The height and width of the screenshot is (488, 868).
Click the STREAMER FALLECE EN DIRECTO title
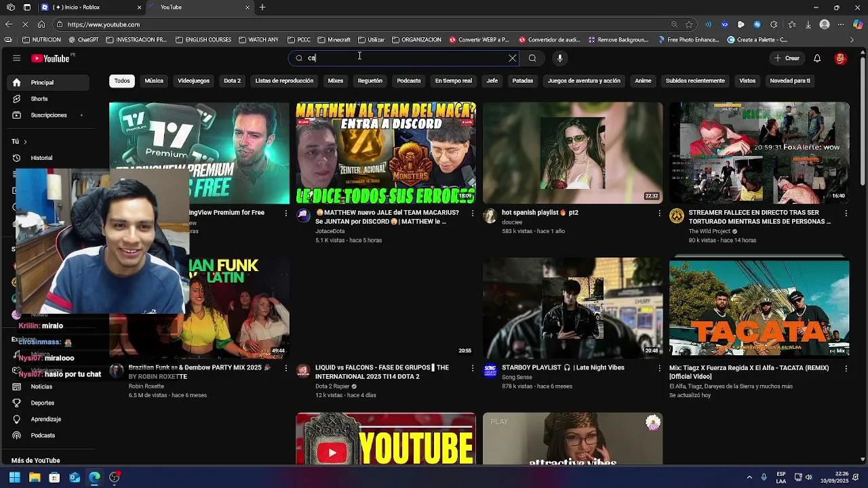[x=759, y=217]
